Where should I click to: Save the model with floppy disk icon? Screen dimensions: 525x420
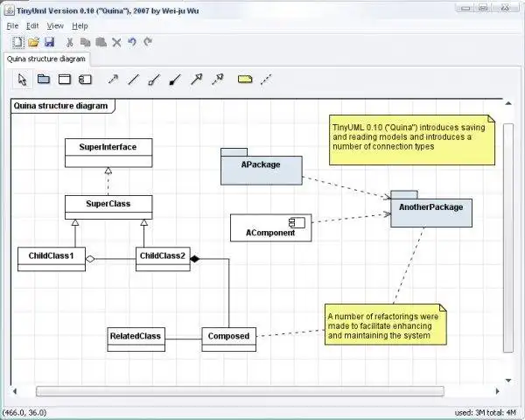coord(50,42)
